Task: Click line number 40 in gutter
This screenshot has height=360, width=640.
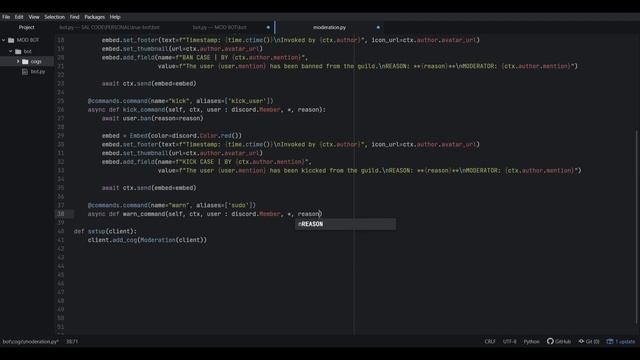Action: pos(60,231)
